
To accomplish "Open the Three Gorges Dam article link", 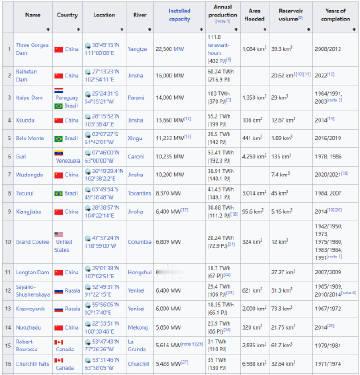I will pyautogui.click(x=32, y=49).
